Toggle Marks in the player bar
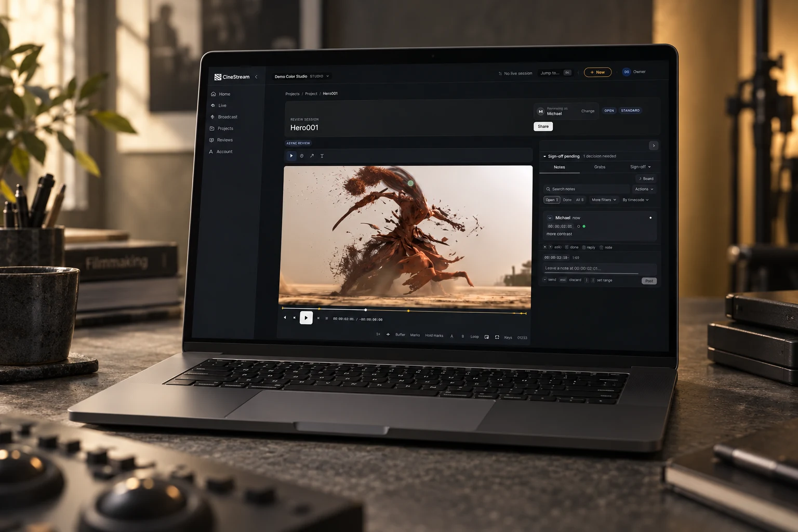798x532 pixels. (415, 335)
